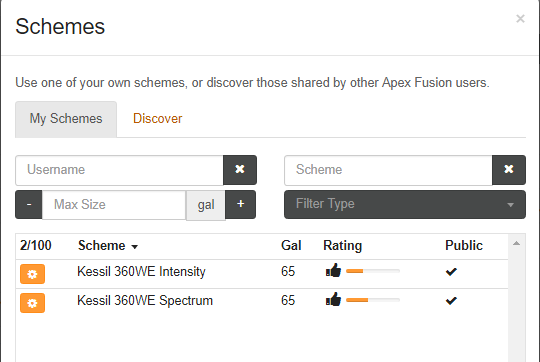Focus the Max Size input field
Viewport: 540px width, 362px height.
tap(114, 205)
